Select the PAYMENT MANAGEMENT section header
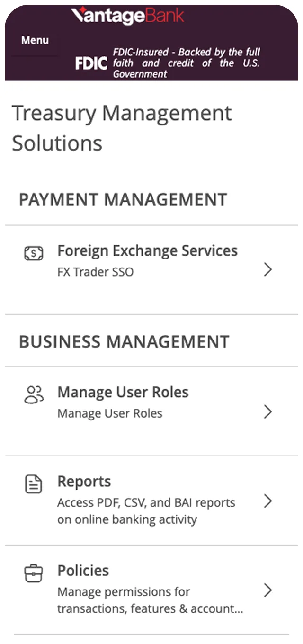Viewport: 303px width, 644px height. click(x=123, y=199)
